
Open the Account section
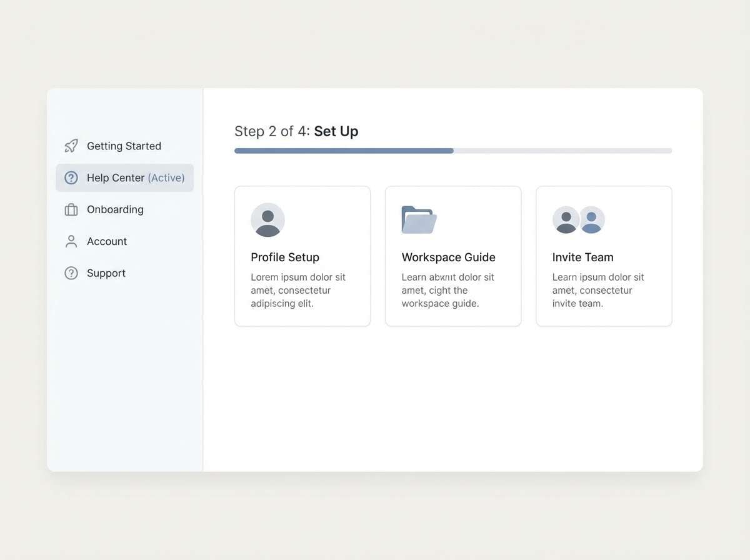point(107,241)
